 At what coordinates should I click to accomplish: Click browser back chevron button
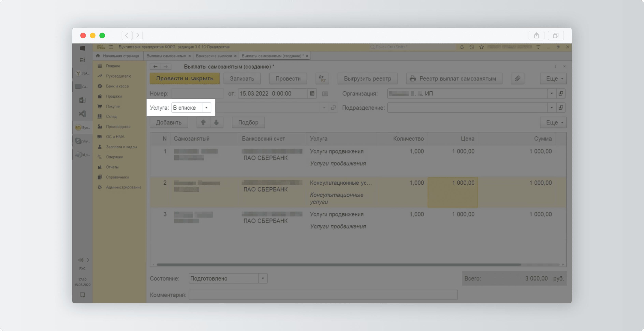tap(127, 35)
